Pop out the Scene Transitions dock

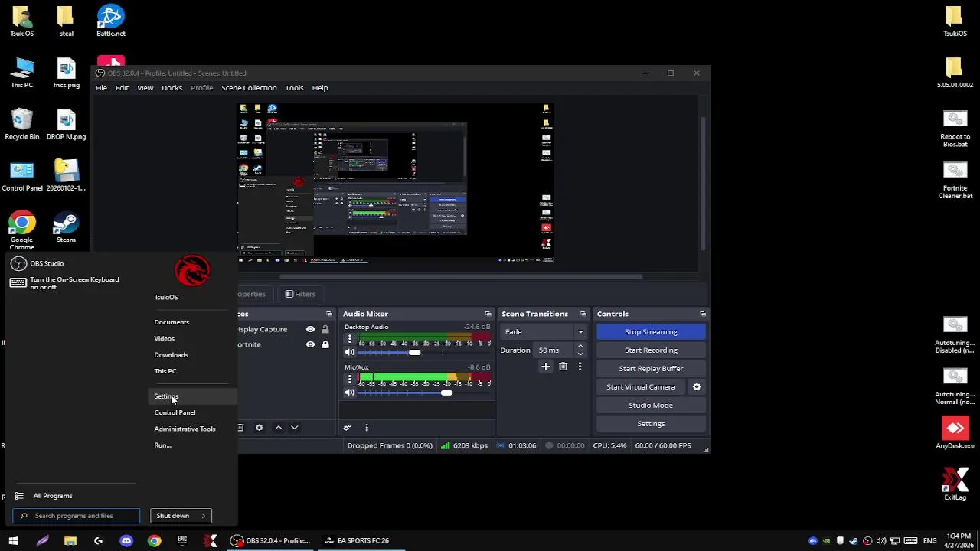coord(583,314)
